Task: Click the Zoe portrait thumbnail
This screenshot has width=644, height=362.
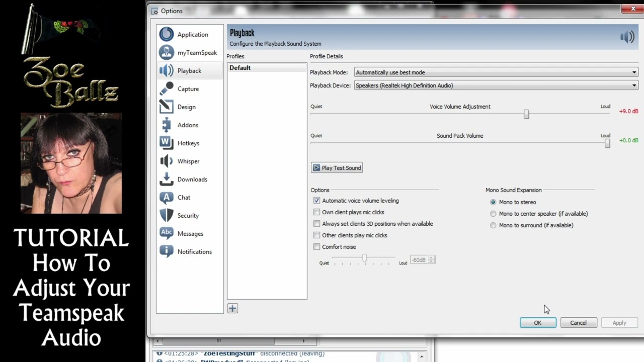Action: (71, 163)
